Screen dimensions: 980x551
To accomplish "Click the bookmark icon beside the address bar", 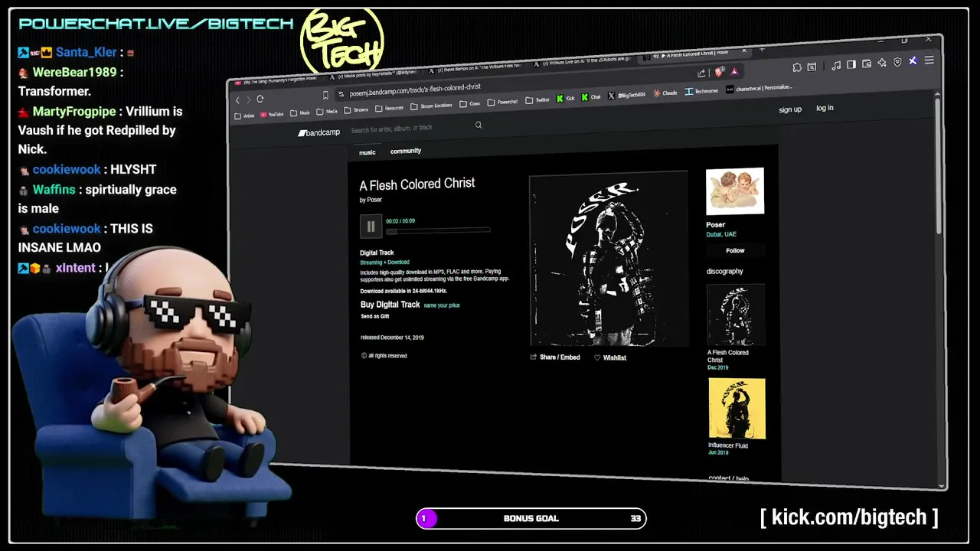I will pyautogui.click(x=325, y=96).
